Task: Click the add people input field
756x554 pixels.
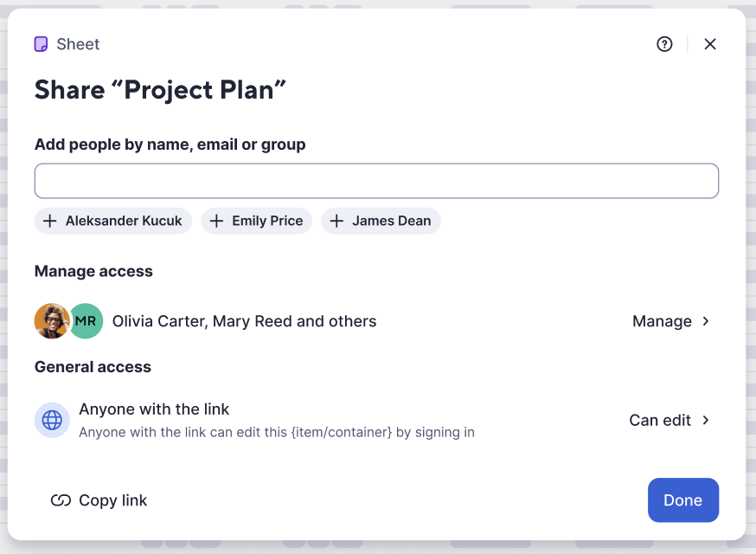Action: [376, 180]
